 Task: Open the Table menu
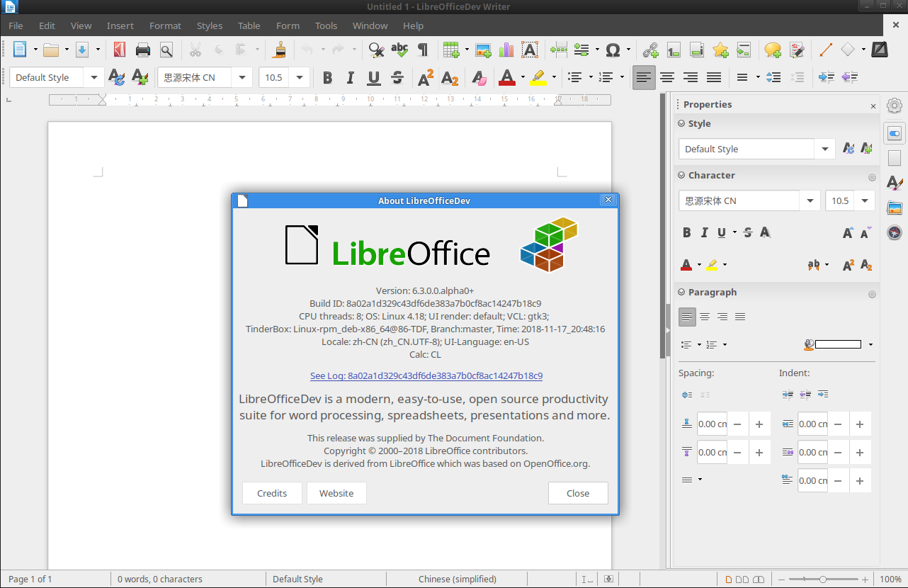(x=249, y=26)
